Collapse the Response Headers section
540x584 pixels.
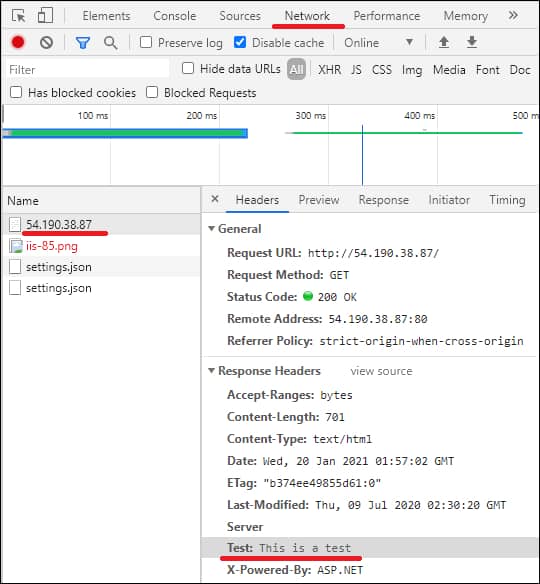coord(211,371)
